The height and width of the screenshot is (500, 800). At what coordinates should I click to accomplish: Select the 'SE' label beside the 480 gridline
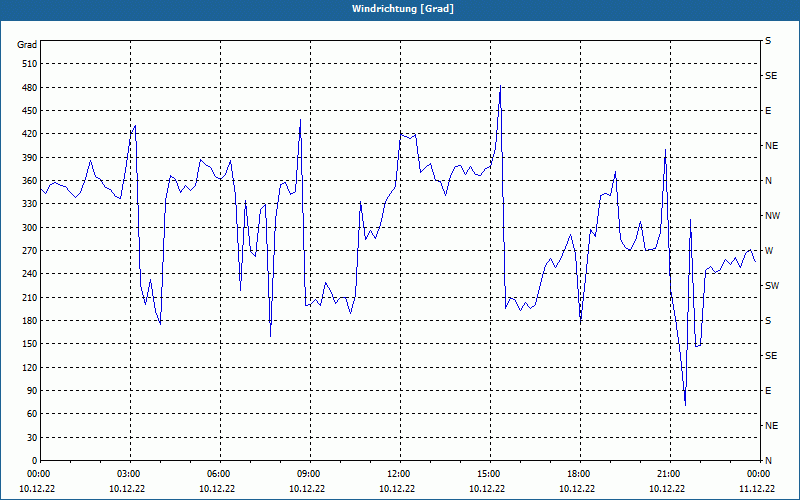pyautogui.click(x=771, y=76)
